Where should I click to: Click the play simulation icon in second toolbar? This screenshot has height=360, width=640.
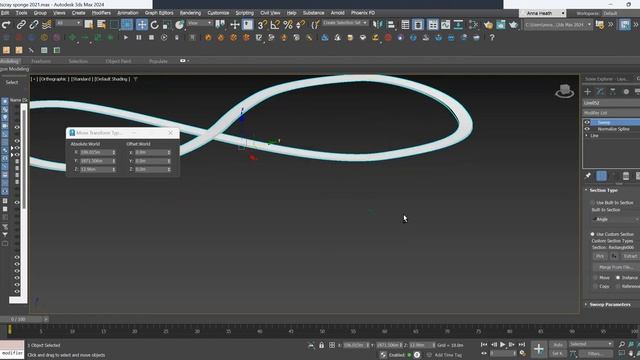[126, 38]
